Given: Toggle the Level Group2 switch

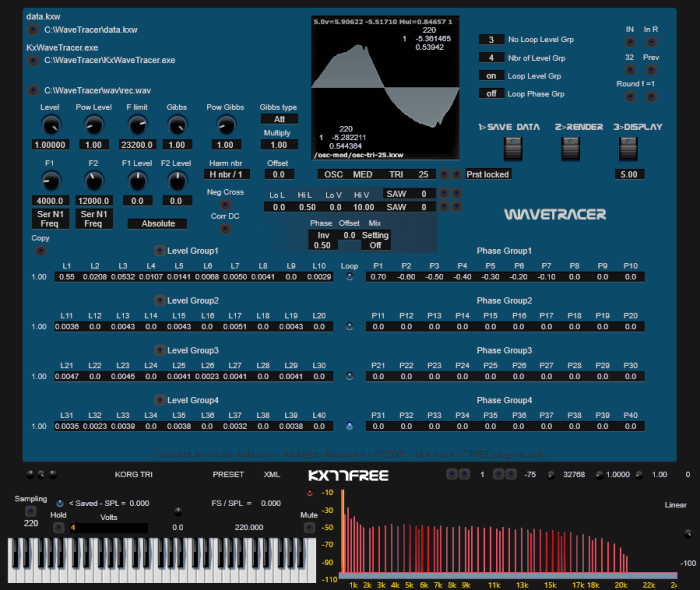Looking at the screenshot, I should tap(160, 300).
